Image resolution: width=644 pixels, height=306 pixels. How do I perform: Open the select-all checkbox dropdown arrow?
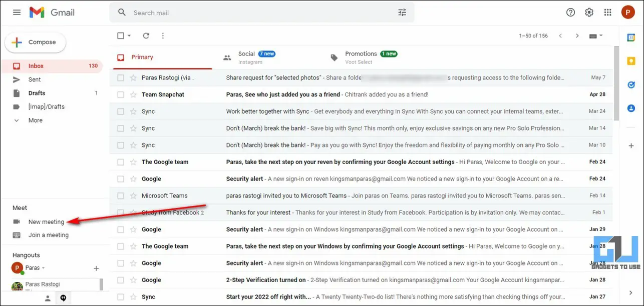coord(129,35)
